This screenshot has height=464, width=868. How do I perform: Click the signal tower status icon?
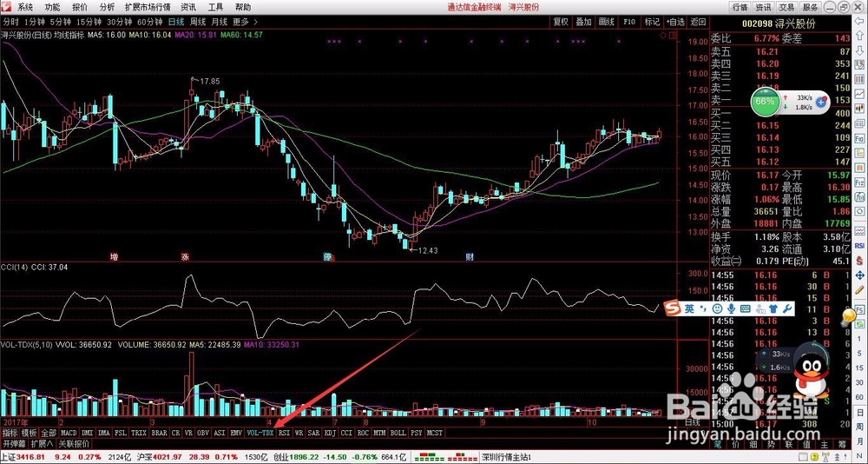[x=825, y=457]
